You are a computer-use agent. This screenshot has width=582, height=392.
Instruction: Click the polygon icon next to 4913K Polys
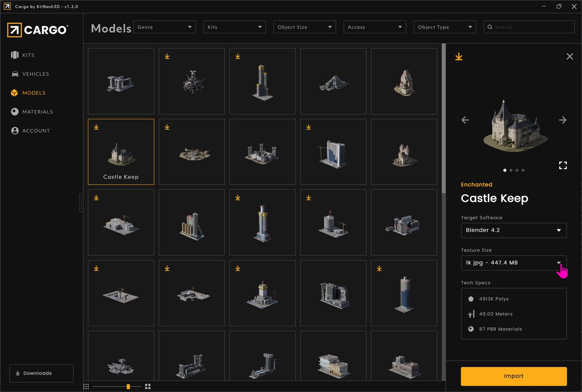pyautogui.click(x=470, y=299)
